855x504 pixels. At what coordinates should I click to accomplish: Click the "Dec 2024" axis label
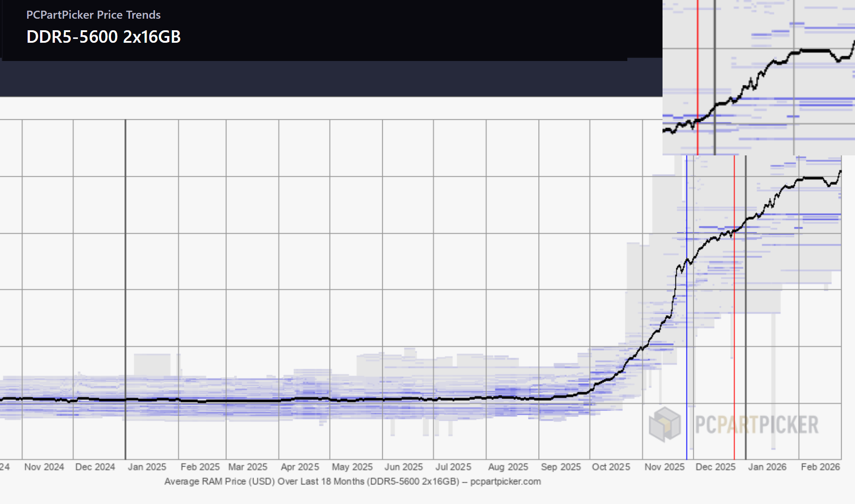tap(95, 467)
